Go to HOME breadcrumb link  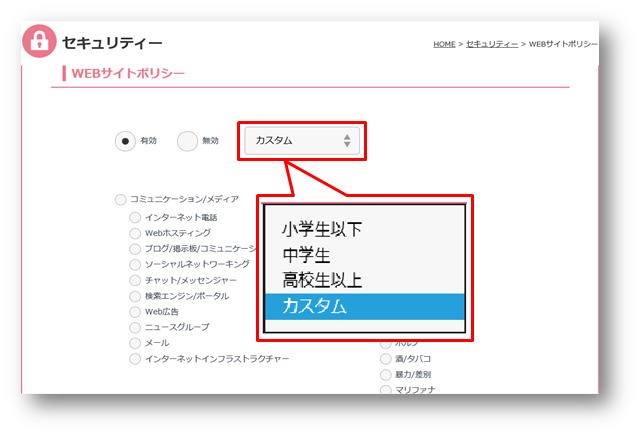click(x=445, y=45)
